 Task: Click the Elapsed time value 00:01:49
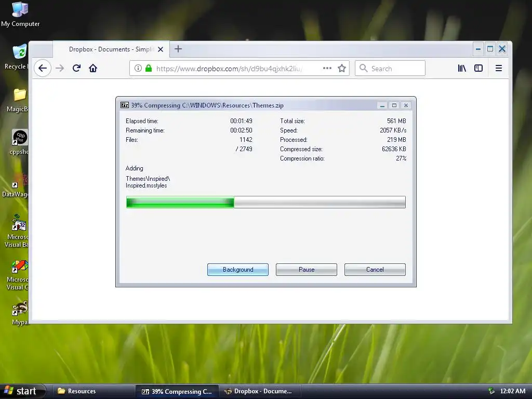pos(241,121)
